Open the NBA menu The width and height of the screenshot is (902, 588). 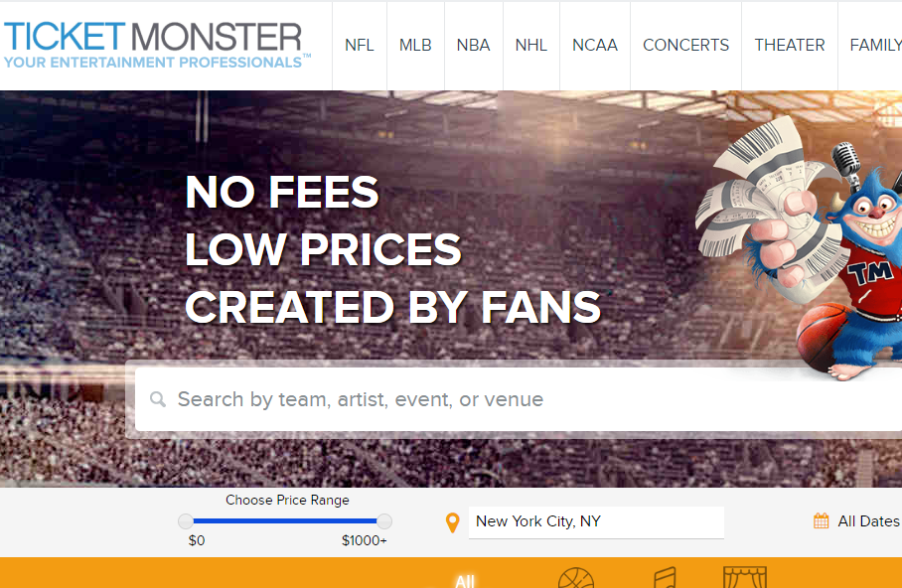(474, 46)
